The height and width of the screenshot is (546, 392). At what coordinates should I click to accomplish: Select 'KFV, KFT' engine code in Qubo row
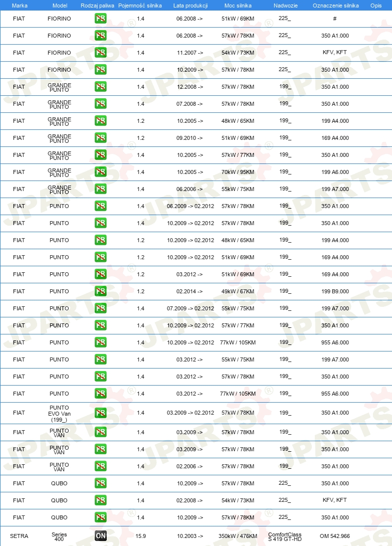pos(334,500)
